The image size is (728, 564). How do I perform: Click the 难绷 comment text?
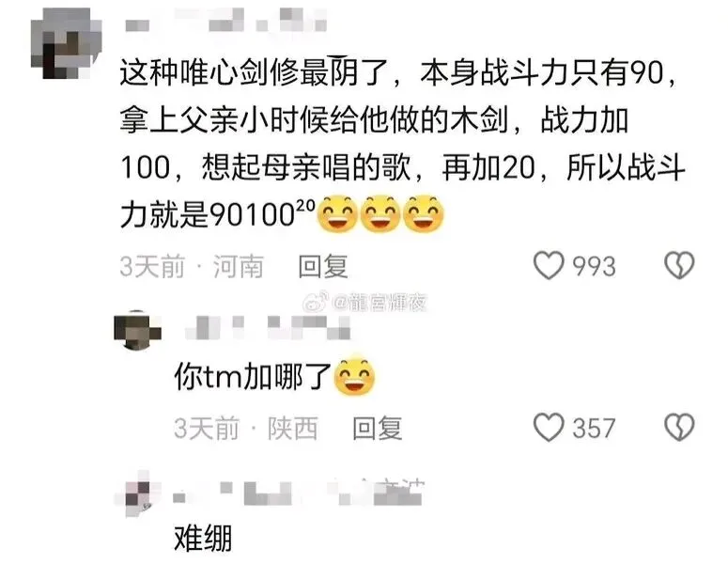pos(203,538)
